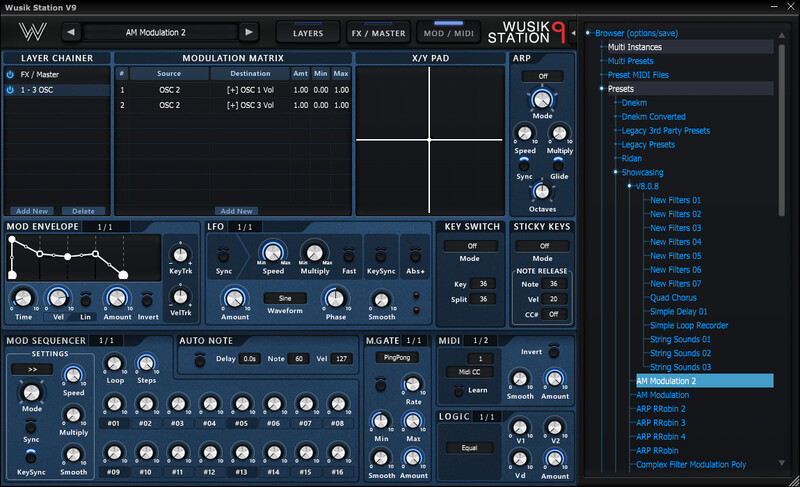The image size is (800, 487).
Task: Click Add New in Layer Chainer
Action: [32, 211]
